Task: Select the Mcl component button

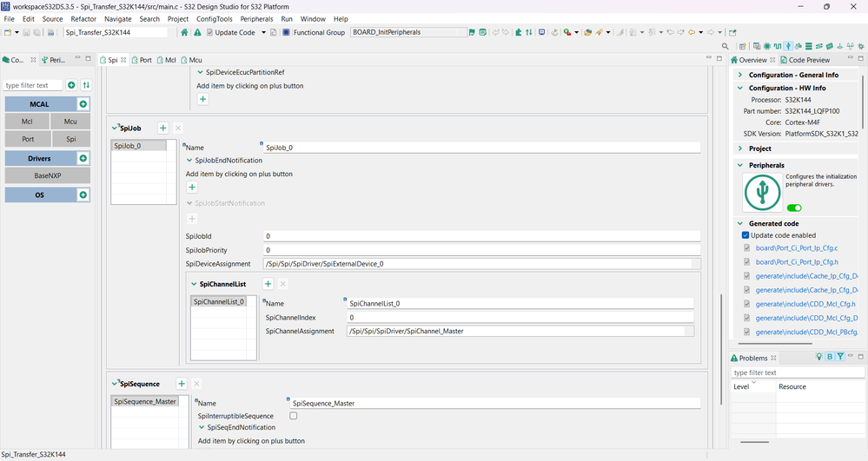Action: tap(27, 122)
